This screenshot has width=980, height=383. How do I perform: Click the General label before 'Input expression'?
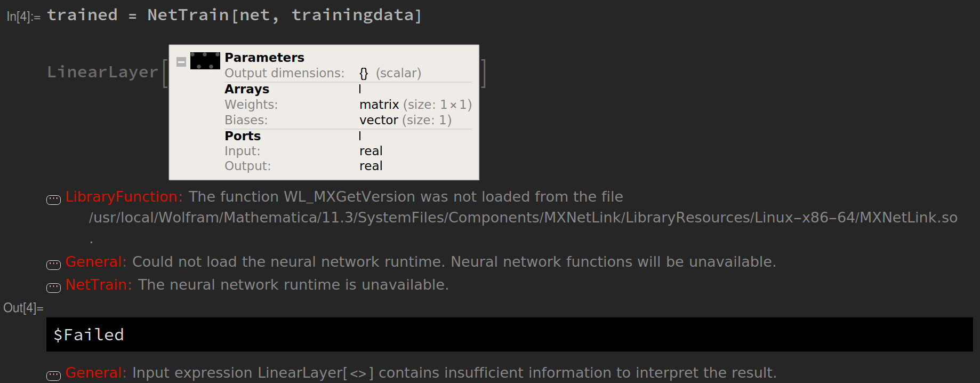click(96, 373)
